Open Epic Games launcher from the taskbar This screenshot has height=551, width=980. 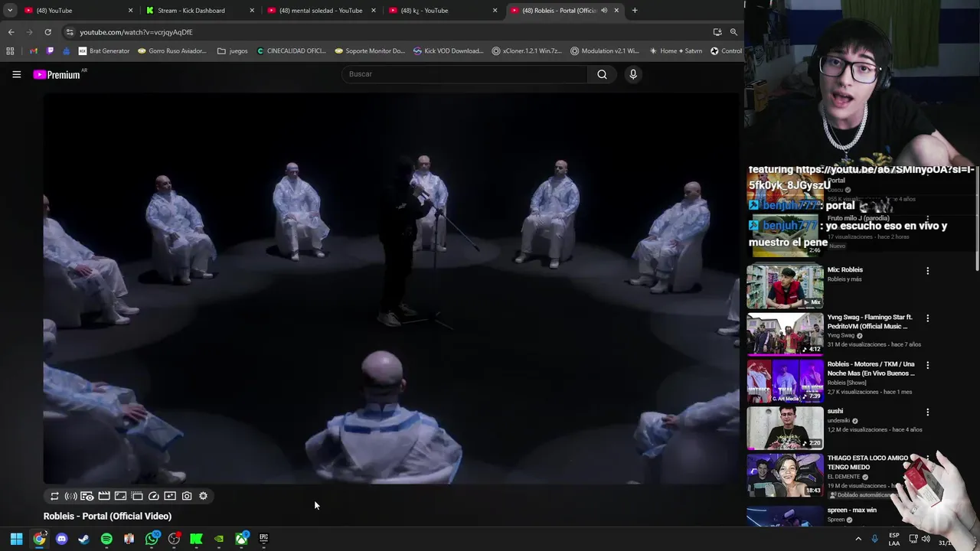point(263,539)
